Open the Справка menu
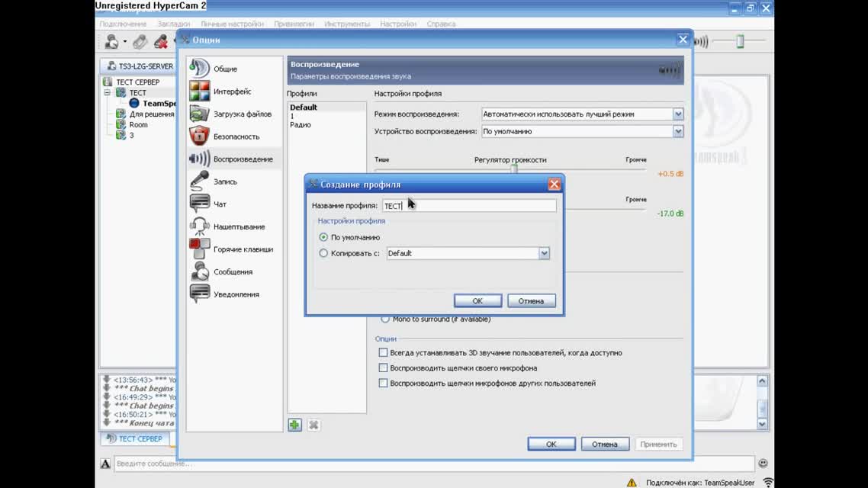The width and height of the screenshot is (868, 488). point(441,24)
